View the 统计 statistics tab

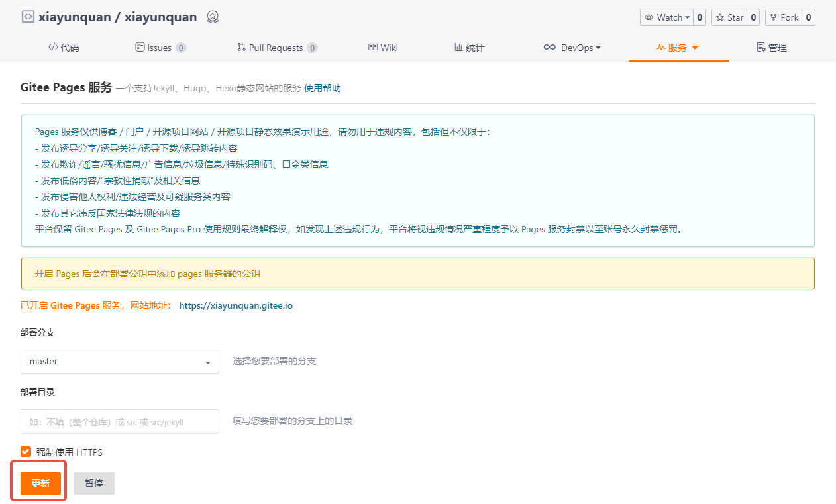(x=469, y=48)
